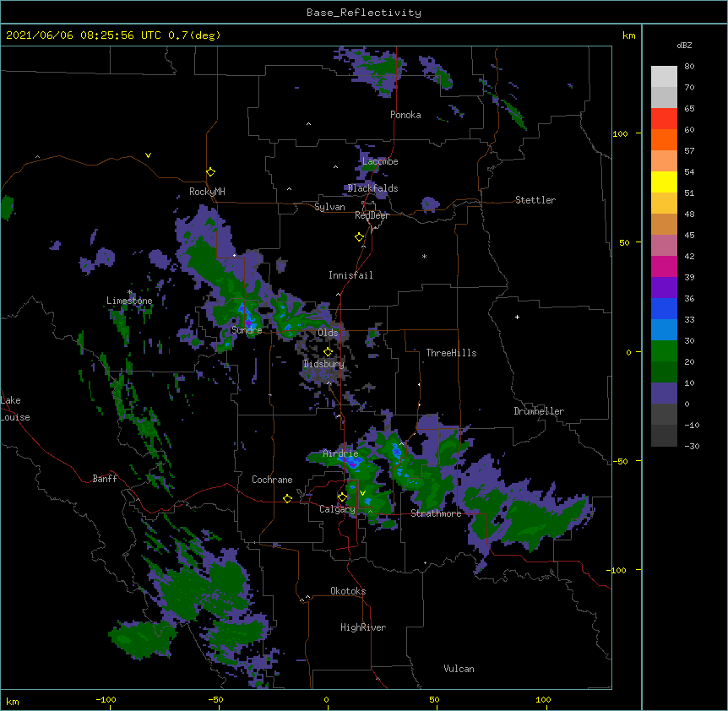Click the Innisfail town label
The height and width of the screenshot is (711, 728).
[x=350, y=275]
